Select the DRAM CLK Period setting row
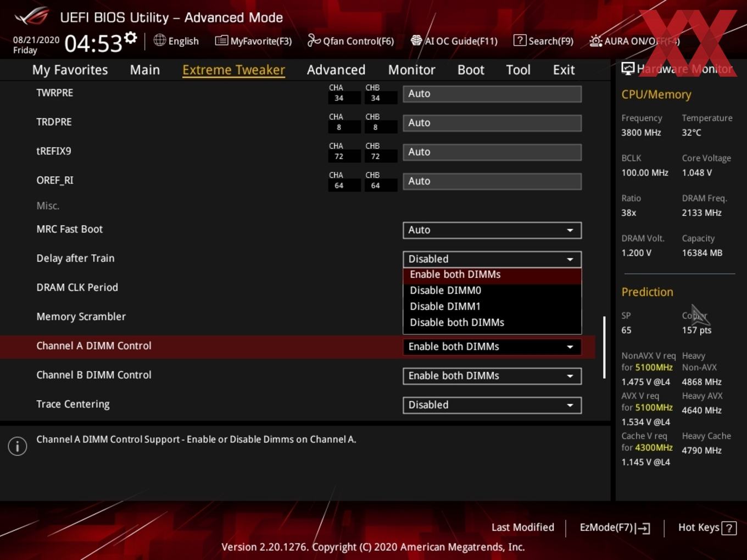This screenshot has height=560, width=747. click(x=77, y=287)
